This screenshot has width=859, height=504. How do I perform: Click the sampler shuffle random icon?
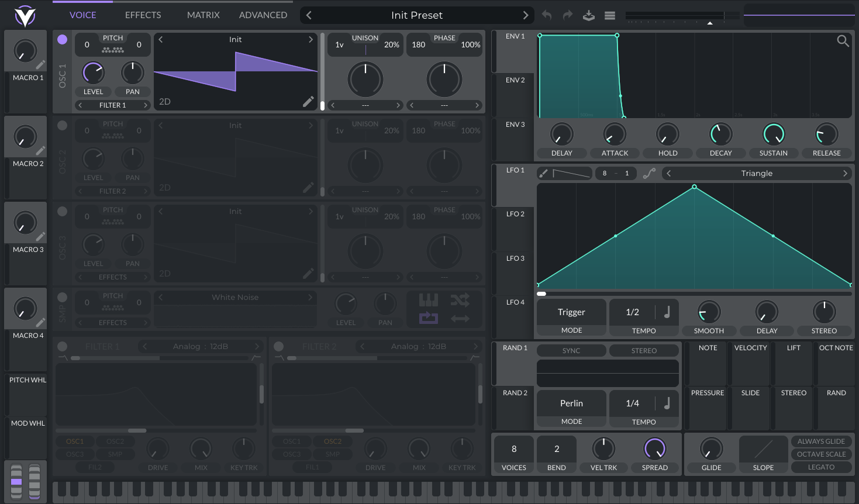click(x=460, y=301)
